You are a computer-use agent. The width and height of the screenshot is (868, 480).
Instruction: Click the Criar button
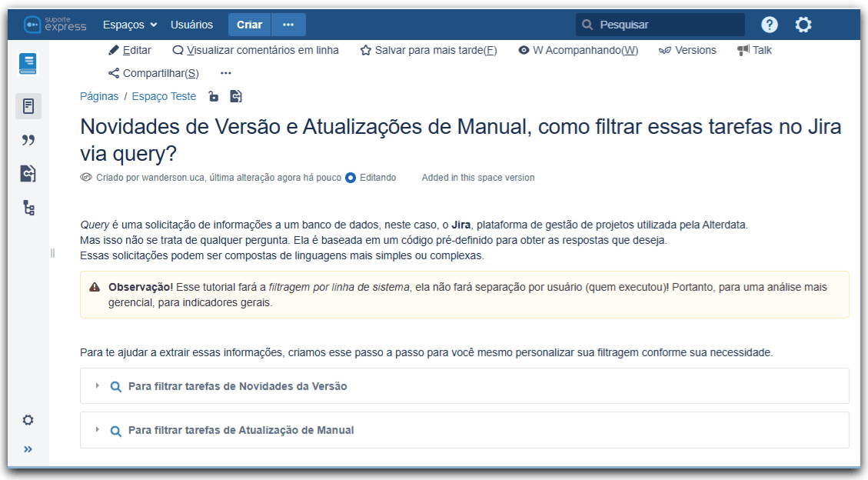[249, 25]
